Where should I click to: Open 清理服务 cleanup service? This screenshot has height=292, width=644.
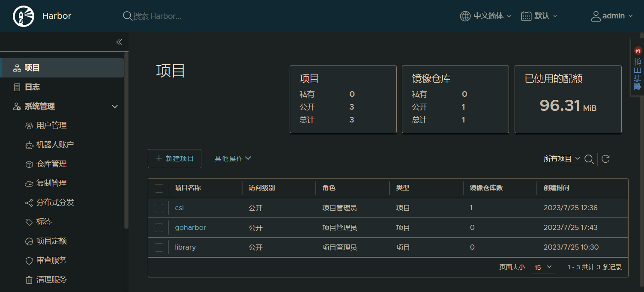point(51,280)
